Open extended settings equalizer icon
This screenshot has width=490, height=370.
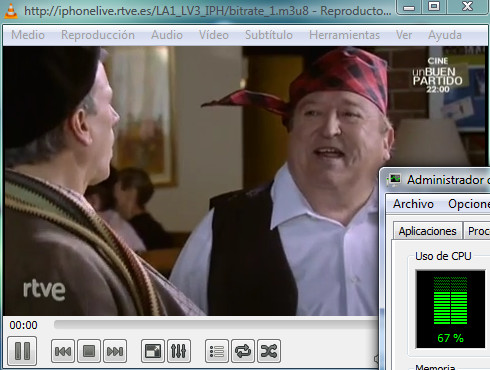[179, 351]
